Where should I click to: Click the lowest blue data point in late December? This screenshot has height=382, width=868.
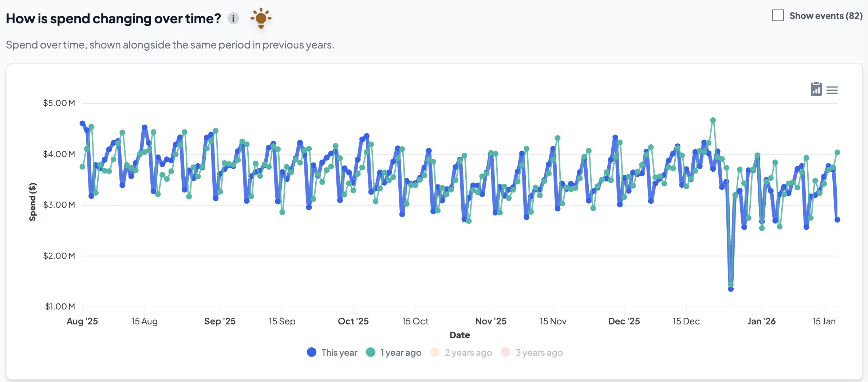(x=730, y=289)
